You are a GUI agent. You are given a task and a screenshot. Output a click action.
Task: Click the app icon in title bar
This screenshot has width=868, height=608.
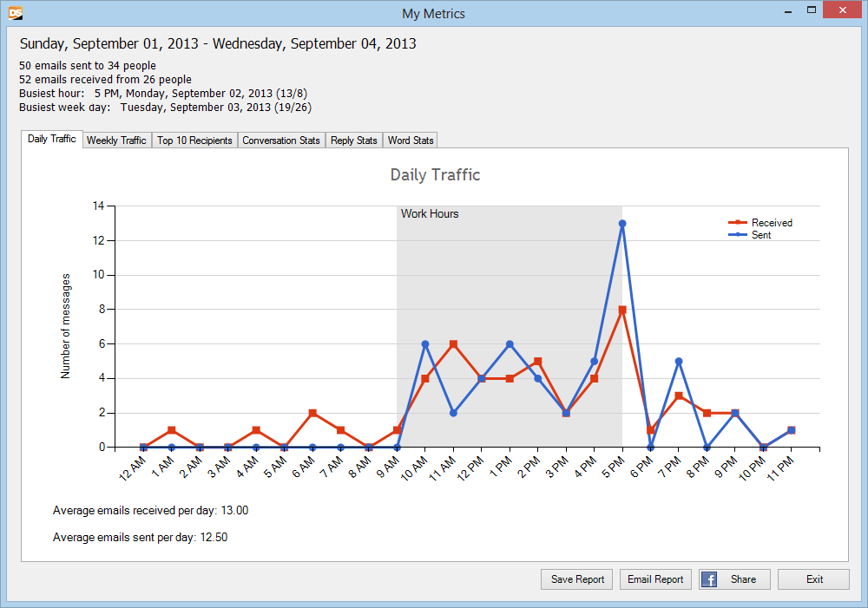(15, 13)
